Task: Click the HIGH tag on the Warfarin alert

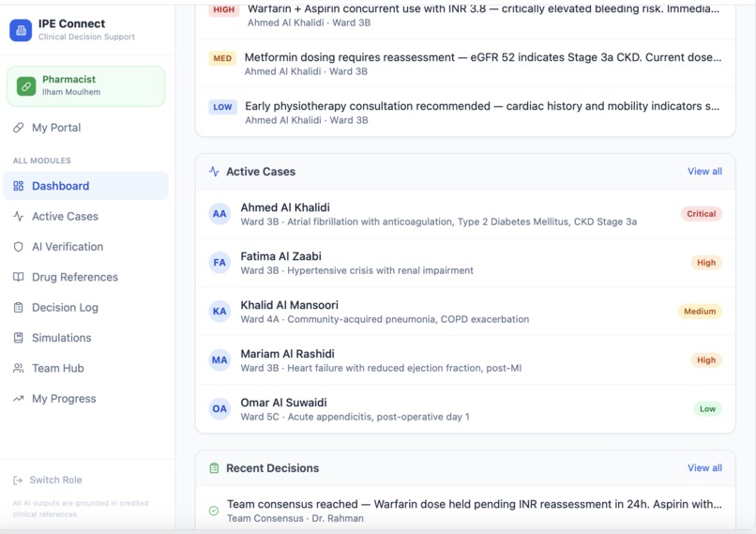Action: pyautogui.click(x=224, y=9)
